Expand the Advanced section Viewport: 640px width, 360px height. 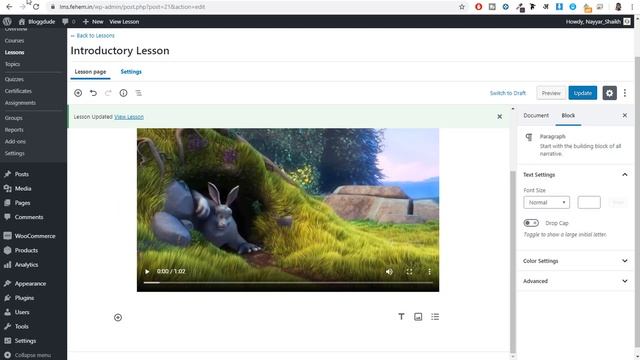coord(574,281)
